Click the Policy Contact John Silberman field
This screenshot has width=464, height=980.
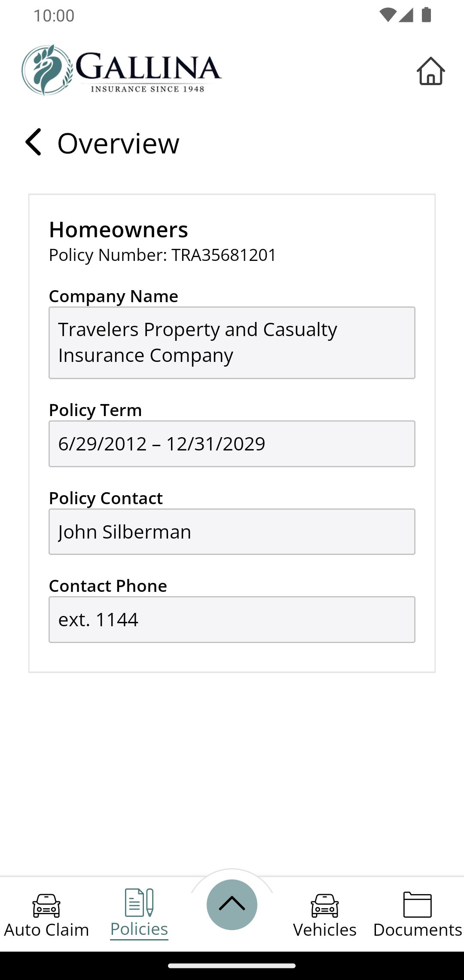point(232,532)
